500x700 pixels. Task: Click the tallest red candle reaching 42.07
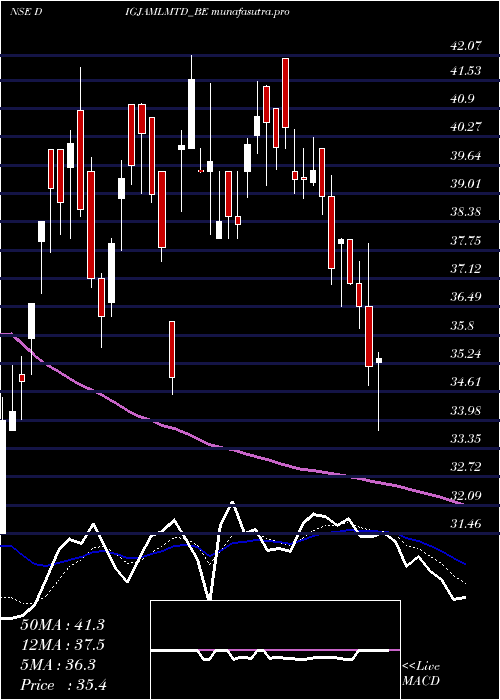(285, 93)
